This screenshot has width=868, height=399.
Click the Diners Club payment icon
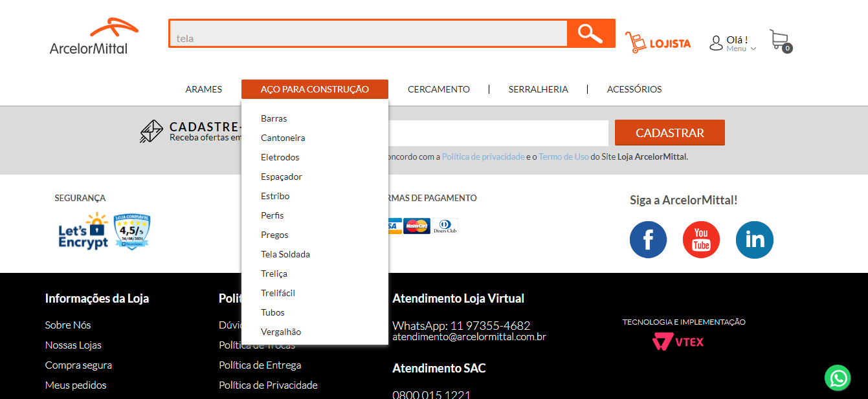coord(445,226)
